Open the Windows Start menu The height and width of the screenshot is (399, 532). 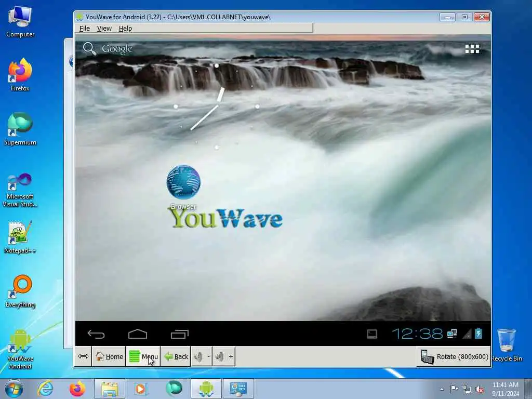coord(14,389)
